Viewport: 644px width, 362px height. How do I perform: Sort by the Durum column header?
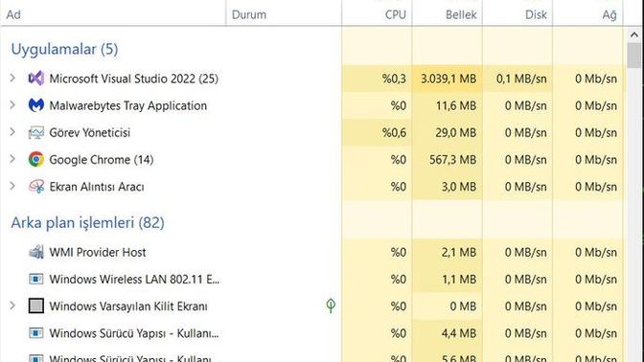pyautogui.click(x=284, y=14)
